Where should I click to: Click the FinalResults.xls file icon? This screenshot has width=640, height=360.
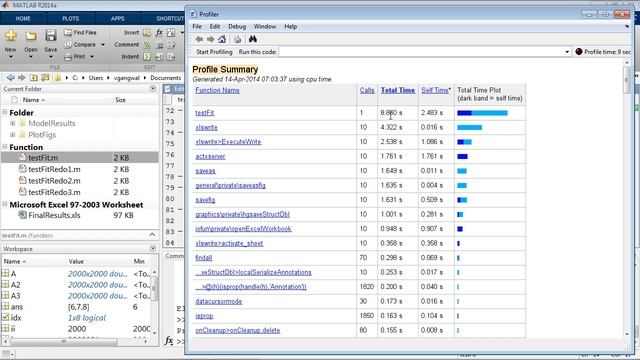coord(22,215)
